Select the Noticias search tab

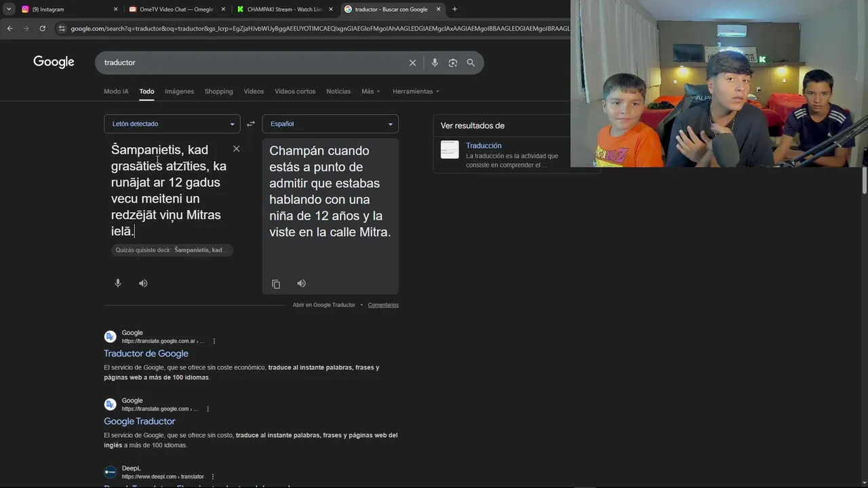pyautogui.click(x=338, y=91)
